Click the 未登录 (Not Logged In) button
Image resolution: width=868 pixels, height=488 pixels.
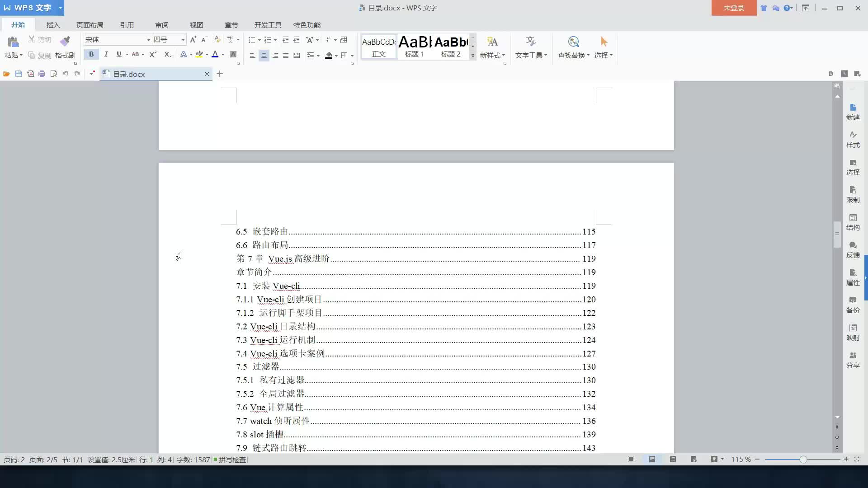[x=734, y=8]
